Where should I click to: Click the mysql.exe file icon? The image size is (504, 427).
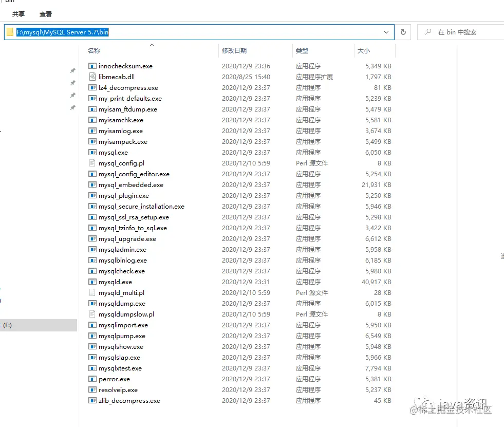92,153
